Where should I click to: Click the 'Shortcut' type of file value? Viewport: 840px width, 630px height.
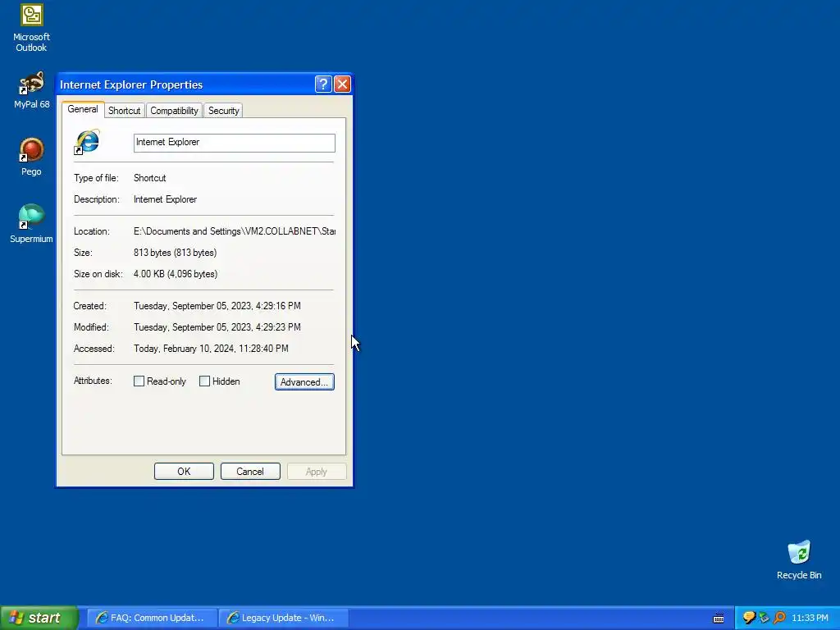[x=149, y=178]
